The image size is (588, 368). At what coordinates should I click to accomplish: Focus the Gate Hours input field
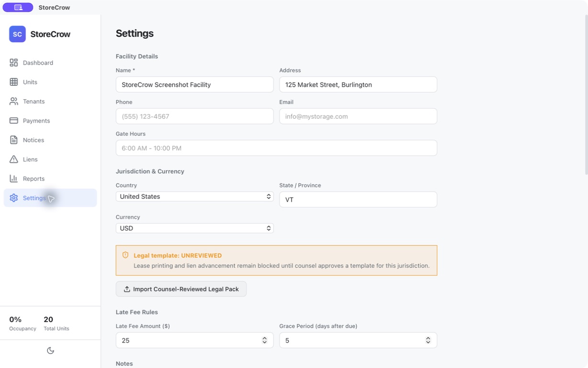pyautogui.click(x=276, y=148)
